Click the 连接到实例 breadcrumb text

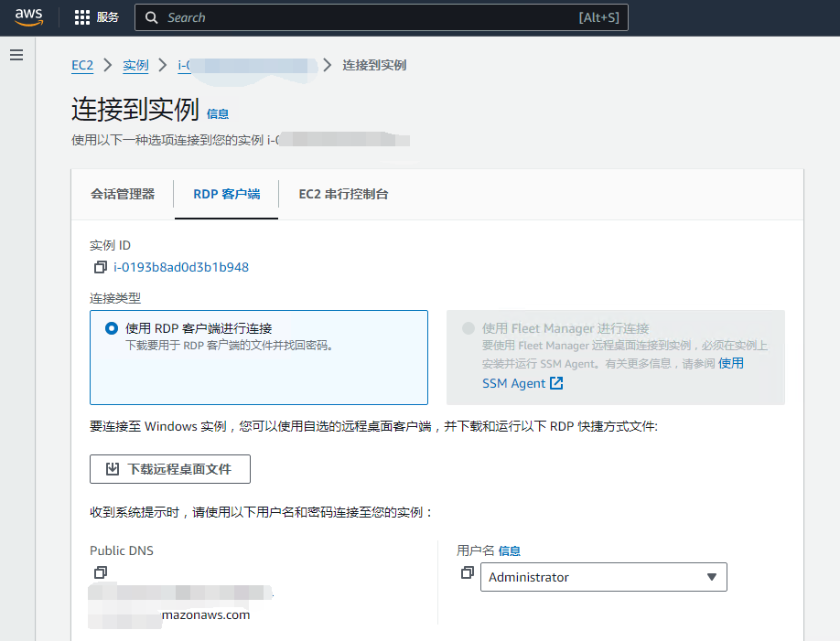(374, 65)
